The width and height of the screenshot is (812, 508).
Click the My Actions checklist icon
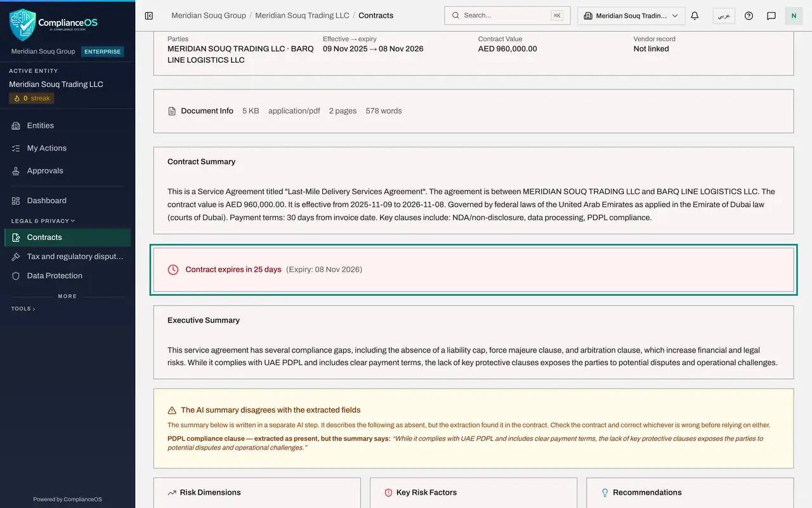16,149
